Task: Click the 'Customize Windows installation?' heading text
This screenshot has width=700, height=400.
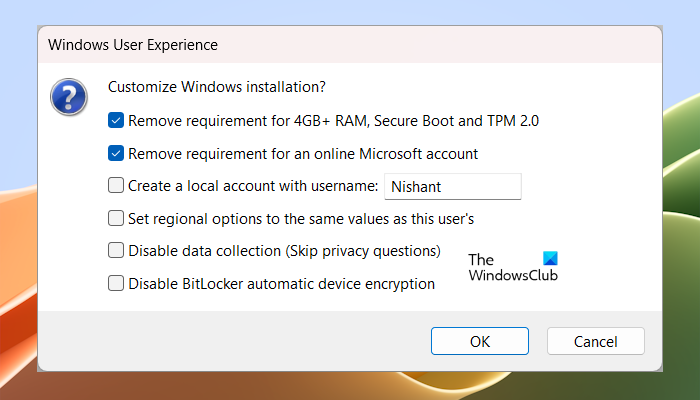Action: pos(217,87)
